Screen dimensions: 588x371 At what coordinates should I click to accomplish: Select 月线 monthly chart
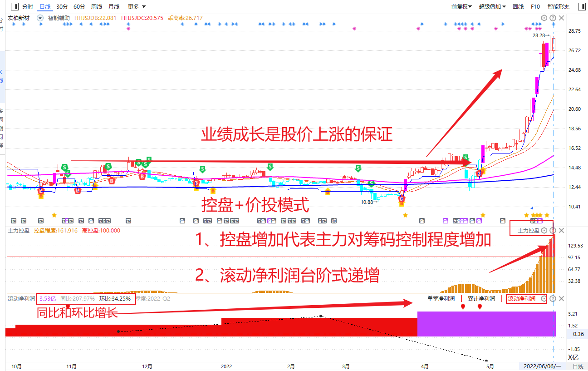[114, 7]
